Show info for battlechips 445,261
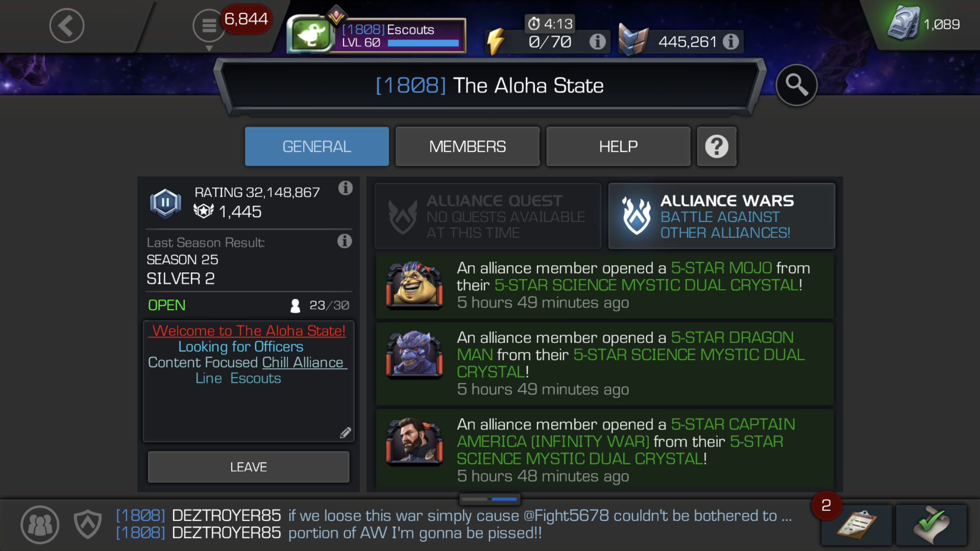The width and height of the screenshot is (980, 551). [731, 42]
